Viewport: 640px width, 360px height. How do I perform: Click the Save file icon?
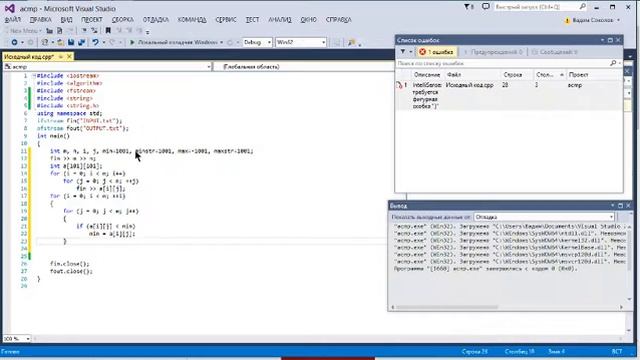[x=71, y=42]
